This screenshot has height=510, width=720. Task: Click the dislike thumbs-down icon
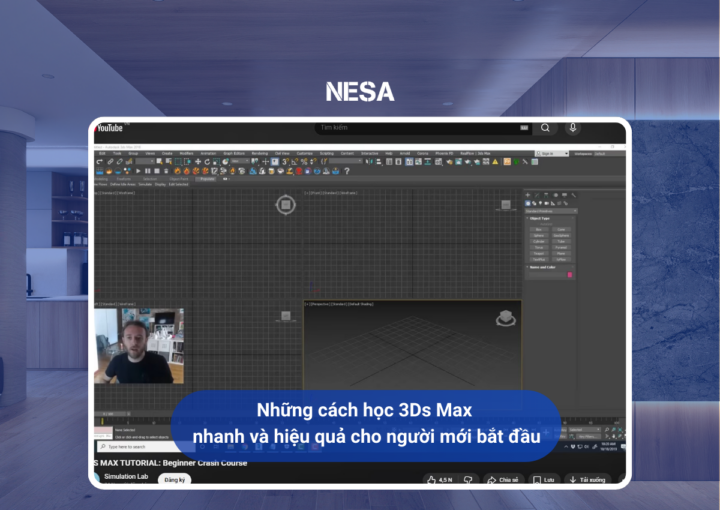click(468, 480)
